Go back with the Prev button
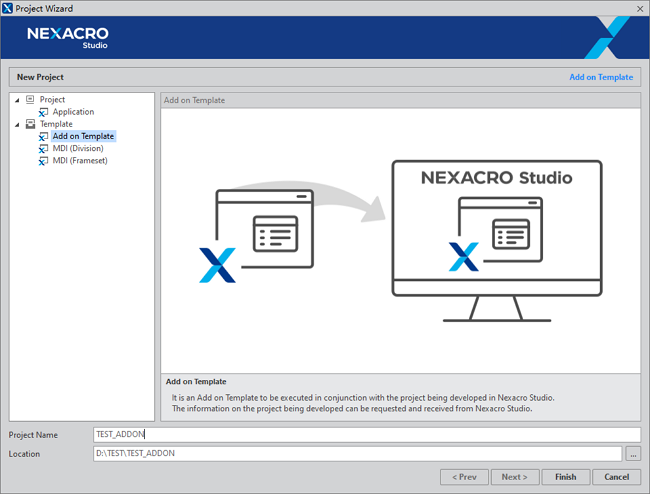Viewport: 650px width, 494px height. [x=464, y=477]
